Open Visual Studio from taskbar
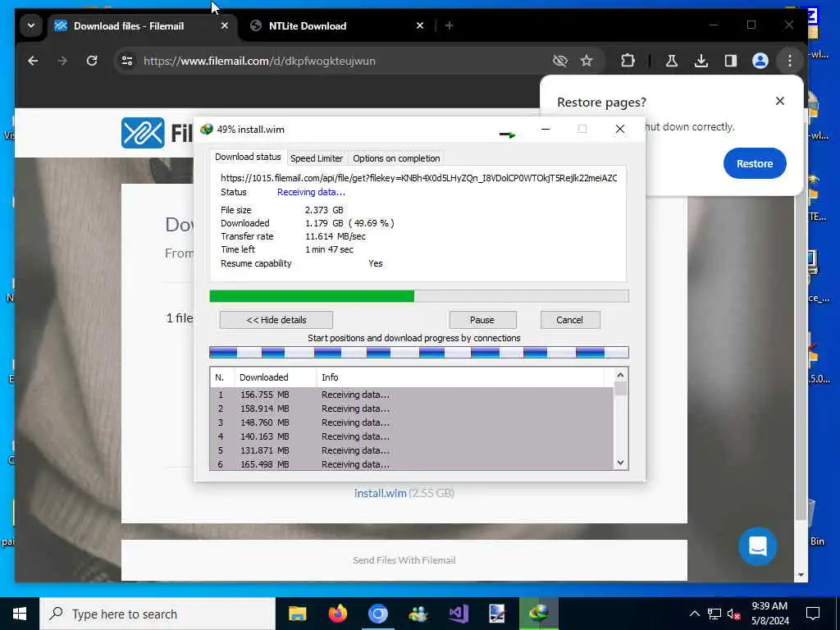The image size is (840, 630). coord(458,614)
